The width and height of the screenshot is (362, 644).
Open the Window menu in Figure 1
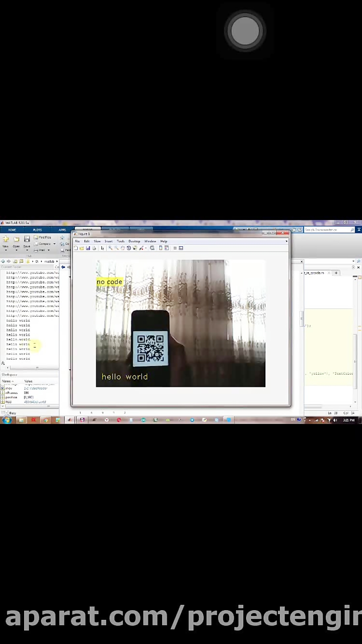tap(150, 241)
